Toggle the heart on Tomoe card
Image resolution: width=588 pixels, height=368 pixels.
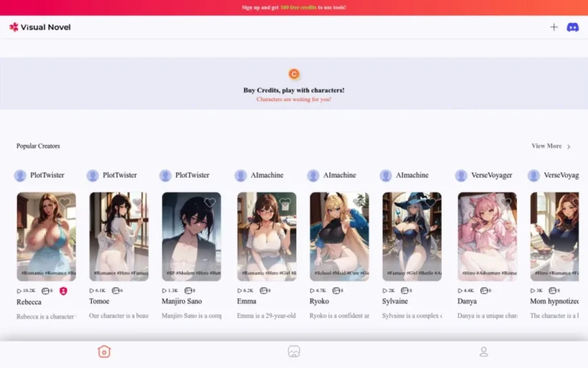(x=137, y=202)
